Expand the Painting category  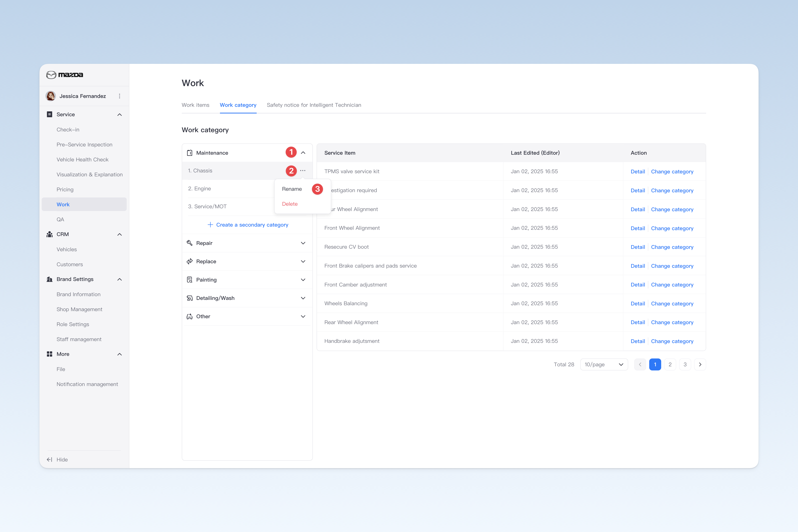[x=303, y=280]
